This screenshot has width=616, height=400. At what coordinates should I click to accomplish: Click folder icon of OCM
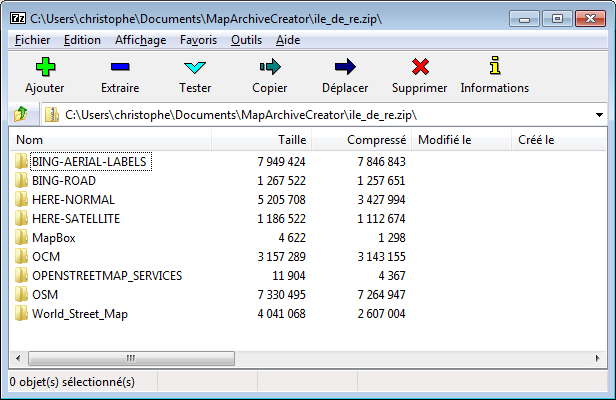[x=21, y=257]
